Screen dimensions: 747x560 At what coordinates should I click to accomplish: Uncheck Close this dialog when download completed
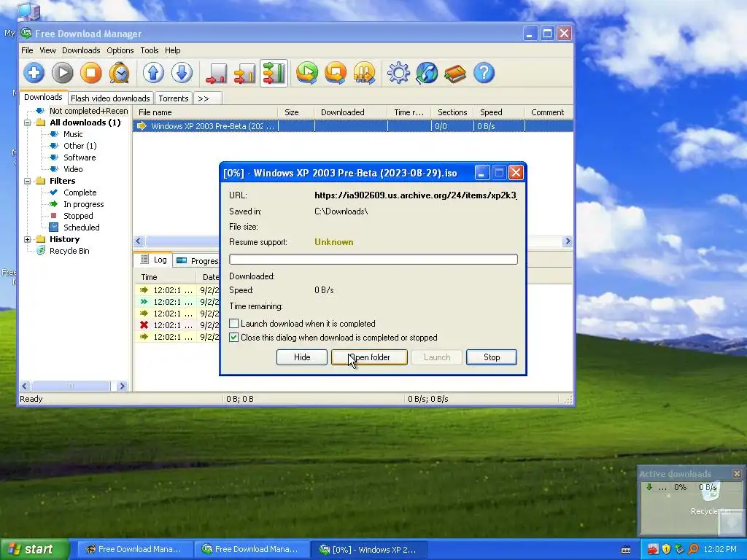click(234, 337)
